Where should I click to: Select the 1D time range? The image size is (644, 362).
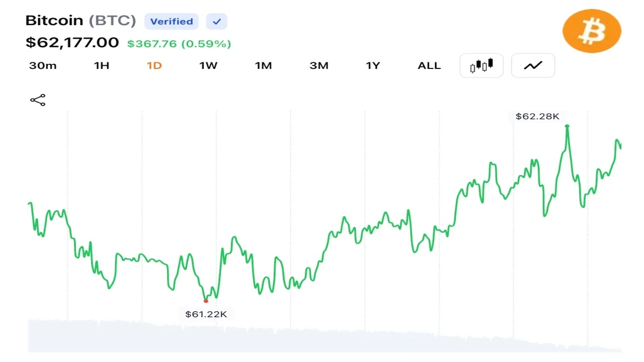[x=154, y=66]
